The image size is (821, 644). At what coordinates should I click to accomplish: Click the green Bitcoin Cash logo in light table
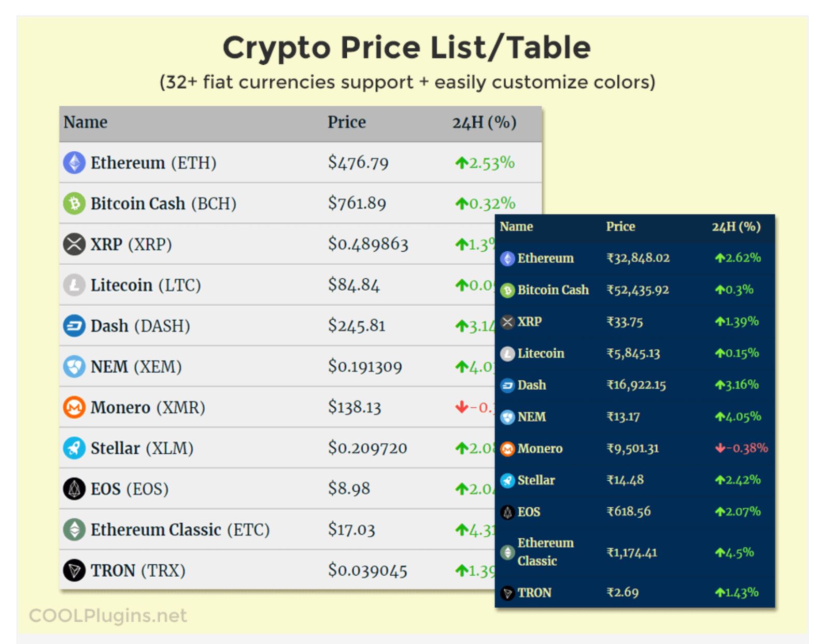click(74, 204)
